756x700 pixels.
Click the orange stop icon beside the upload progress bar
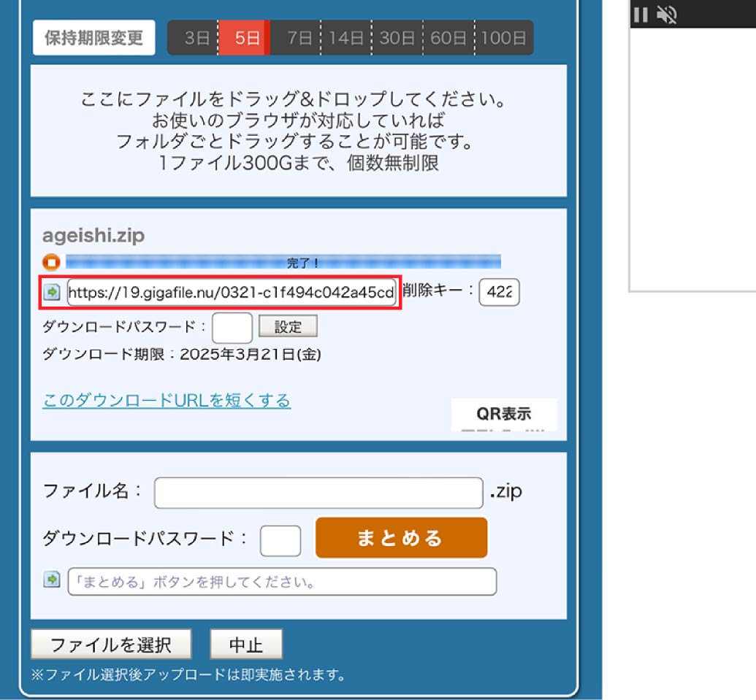(51, 262)
